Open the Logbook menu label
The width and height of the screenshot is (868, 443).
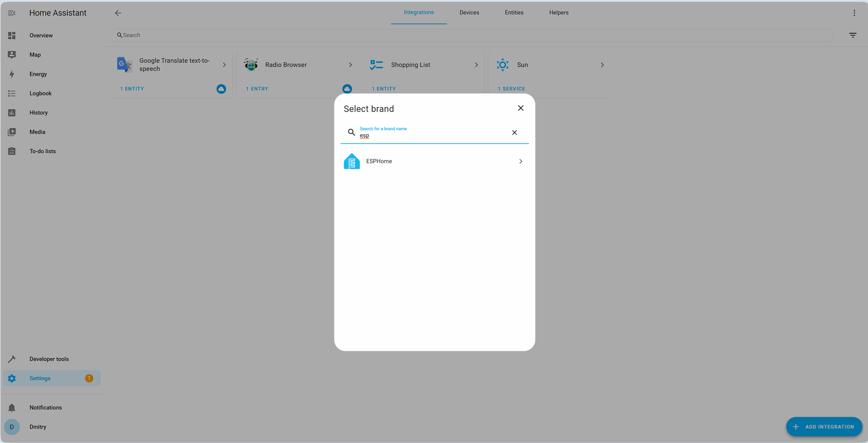pyautogui.click(x=41, y=93)
